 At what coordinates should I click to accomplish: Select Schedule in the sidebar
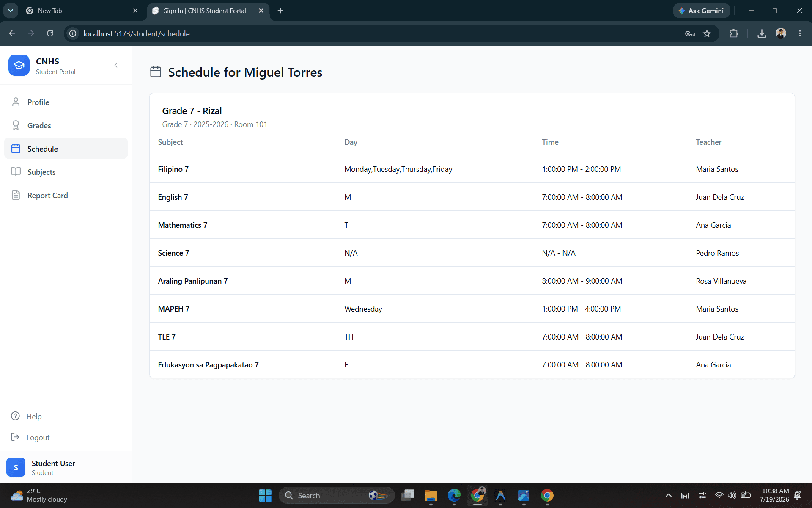point(66,149)
